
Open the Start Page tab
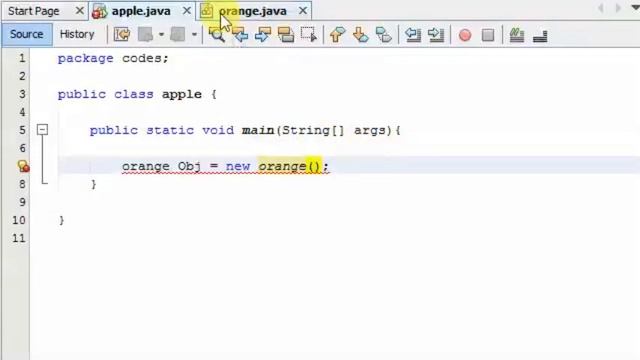(33, 11)
